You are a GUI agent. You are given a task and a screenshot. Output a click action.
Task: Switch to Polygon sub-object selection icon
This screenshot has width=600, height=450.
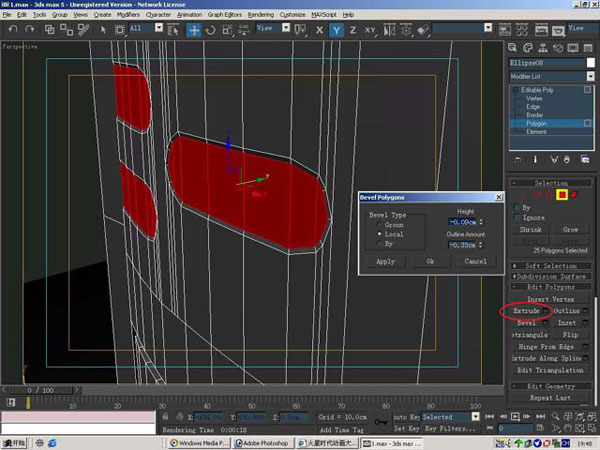pyautogui.click(x=563, y=195)
